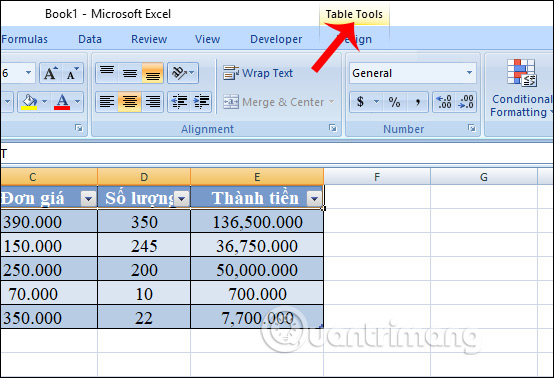The height and width of the screenshot is (378, 554).
Task: Select cell with 136,500.000
Action: point(257,222)
